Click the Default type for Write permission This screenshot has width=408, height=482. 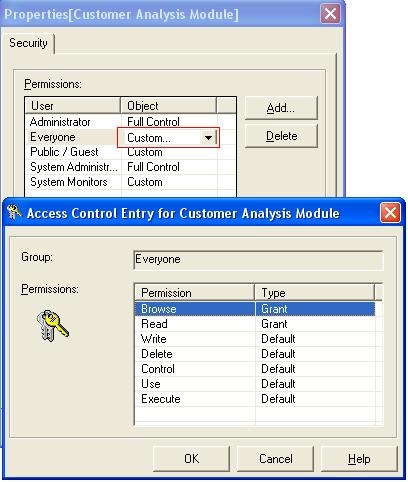click(278, 339)
